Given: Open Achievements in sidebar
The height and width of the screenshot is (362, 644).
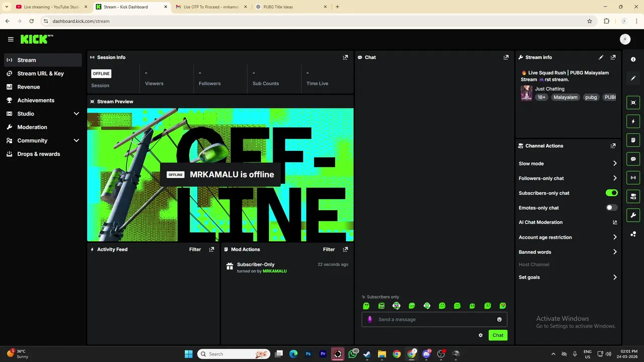Looking at the screenshot, I should point(43,100).
